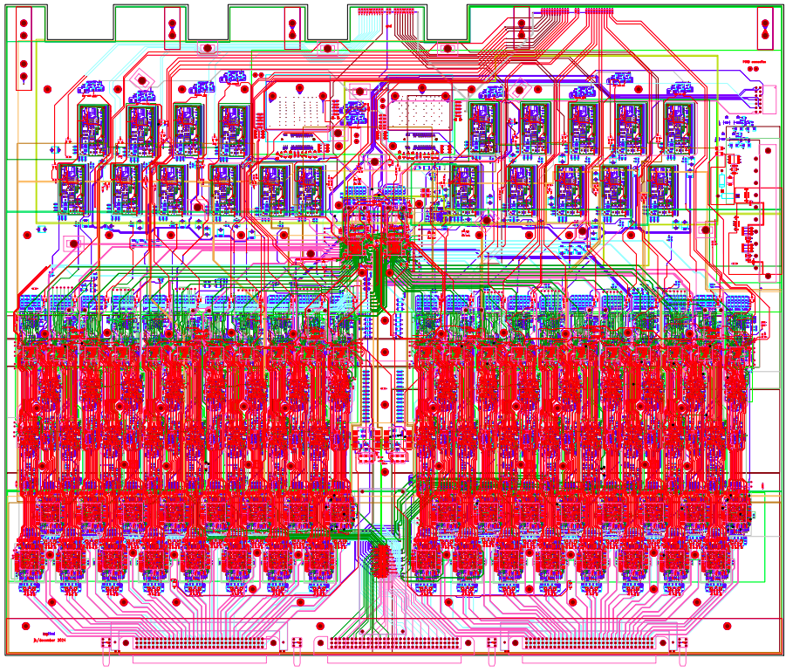
Task: Select the right dot-grid rectangular component
Action: tap(422, 111)
